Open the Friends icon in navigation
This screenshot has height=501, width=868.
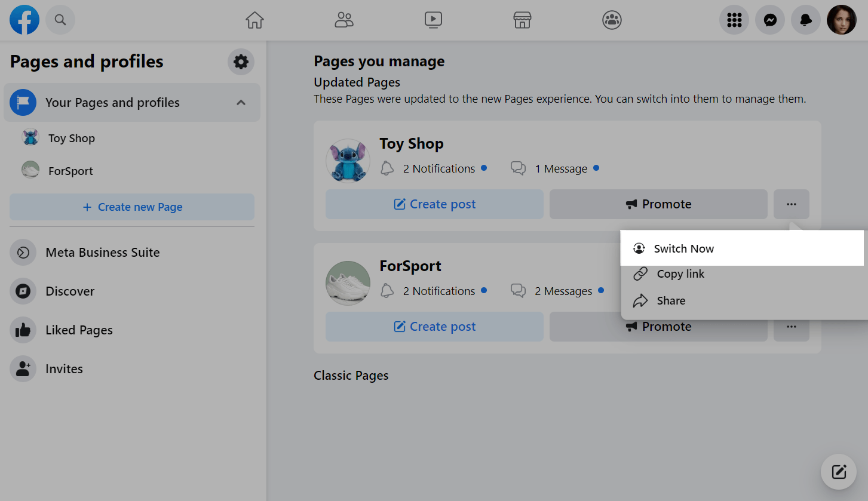coord(344,20)
